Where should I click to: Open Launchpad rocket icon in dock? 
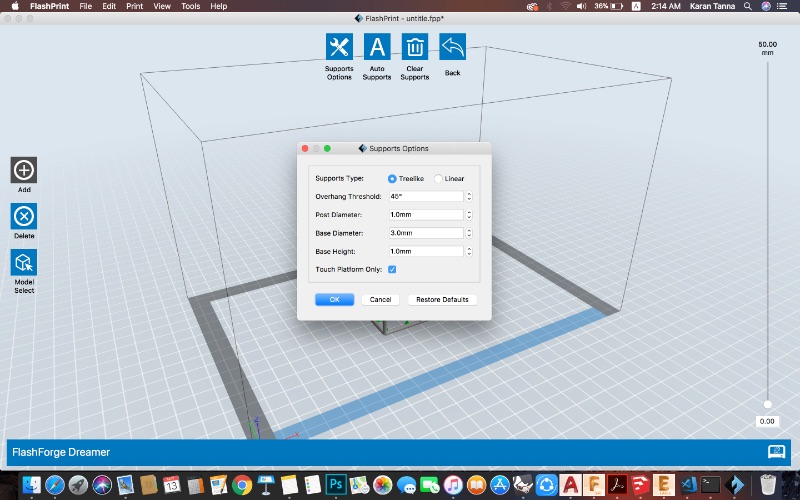78,485
